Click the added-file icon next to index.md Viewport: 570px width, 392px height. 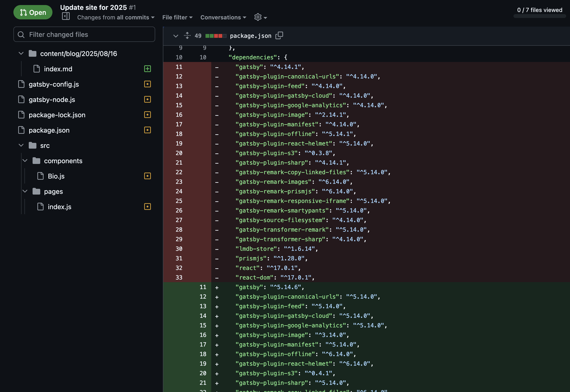[x=147, y=69]
